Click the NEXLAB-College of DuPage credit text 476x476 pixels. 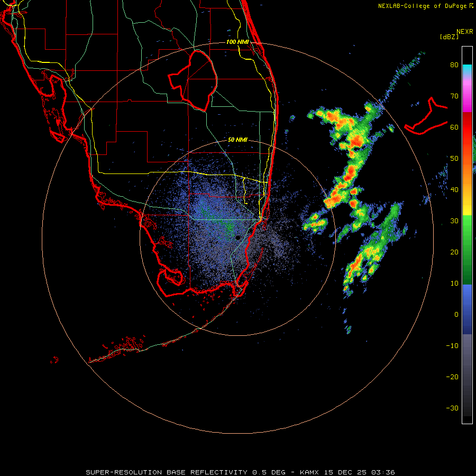tap(422, 6)
